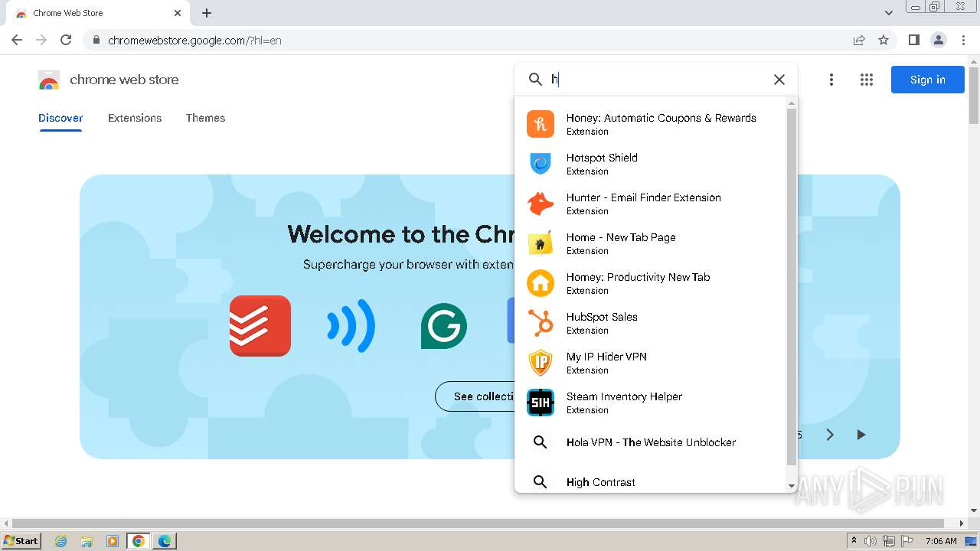The height and width of the screenshot is (551, 980).
Task: Click the suggestion dropdown scrollbar thumb
Action: pos(792,287)
